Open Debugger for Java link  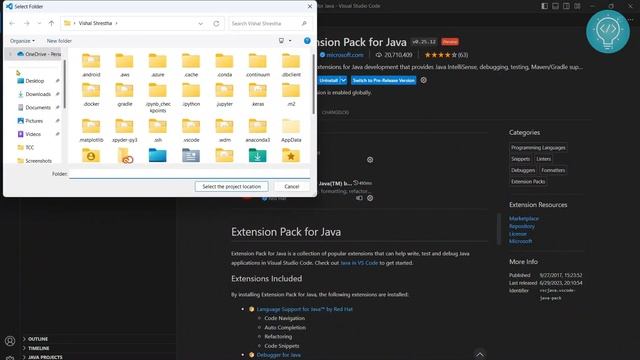tap(279, 355)
